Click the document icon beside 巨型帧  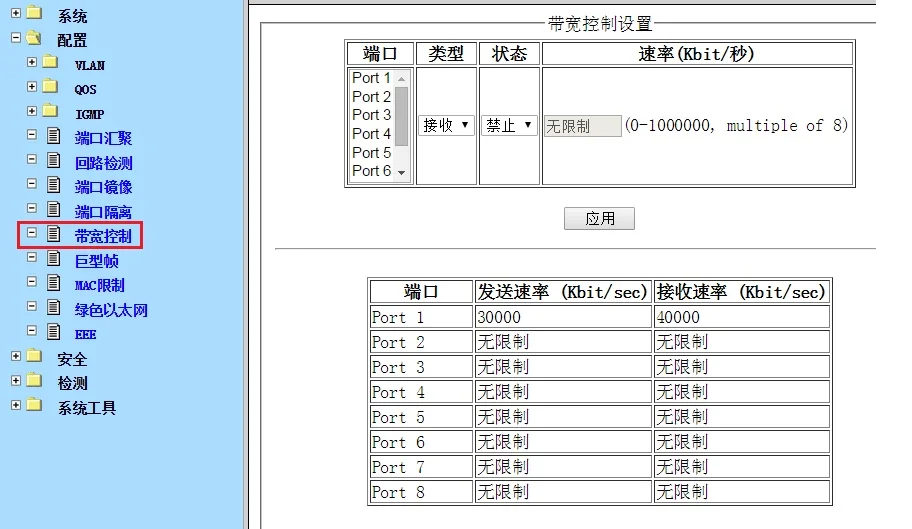pyautogui.click(x=54, y=258)
